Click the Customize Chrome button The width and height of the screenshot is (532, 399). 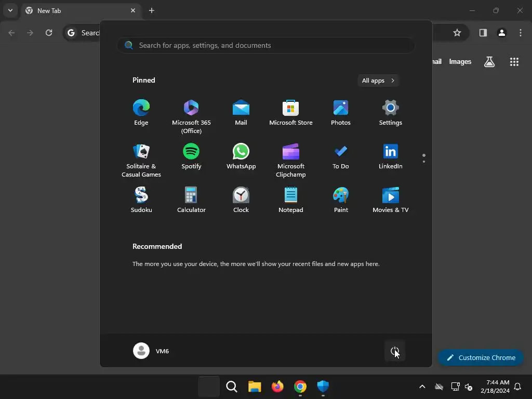coord(481,357)
